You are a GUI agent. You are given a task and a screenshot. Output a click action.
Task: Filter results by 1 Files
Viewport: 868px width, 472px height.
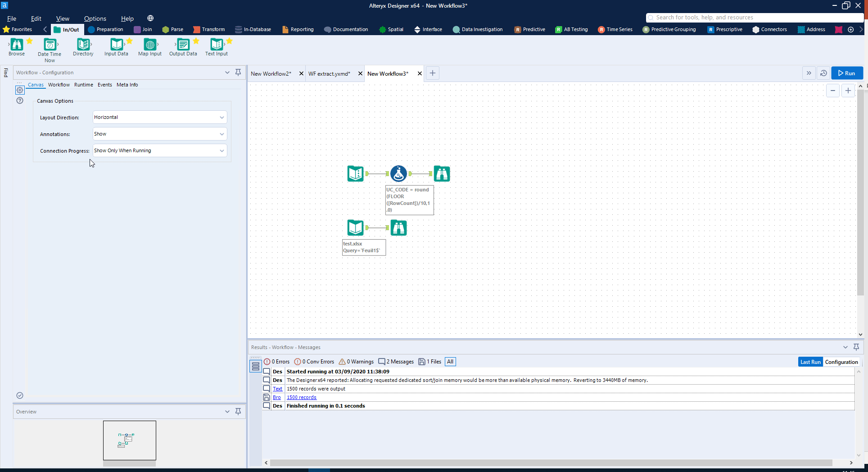(430, 362)
